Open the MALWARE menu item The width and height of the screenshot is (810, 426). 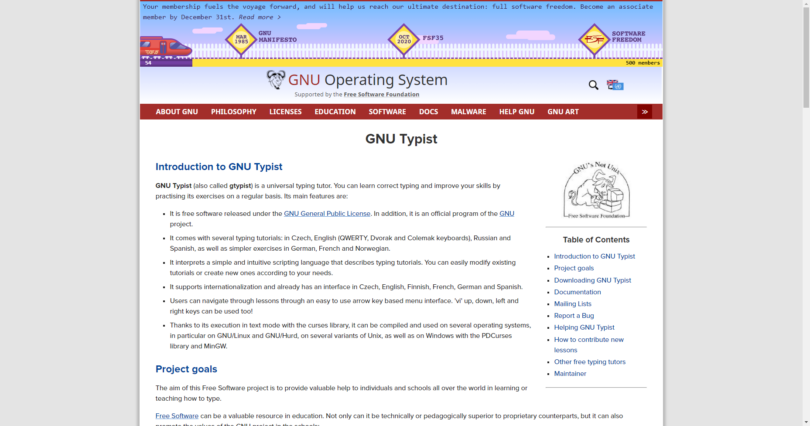468,112
